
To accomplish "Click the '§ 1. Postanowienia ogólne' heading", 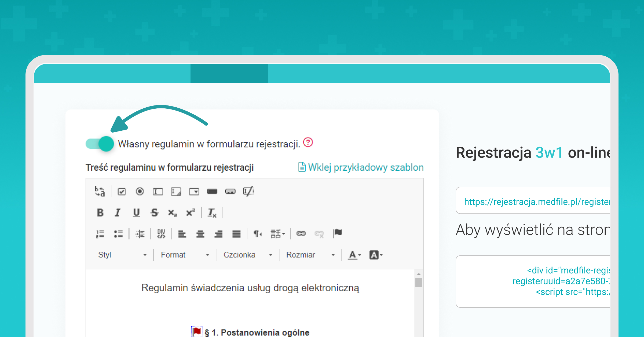I will 257,332.
